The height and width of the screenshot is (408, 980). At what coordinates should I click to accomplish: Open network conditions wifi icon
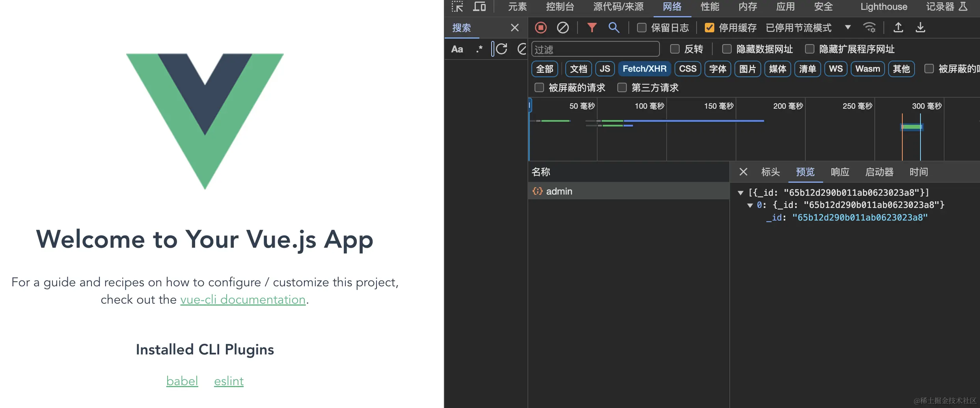click(x=869, y=28)
